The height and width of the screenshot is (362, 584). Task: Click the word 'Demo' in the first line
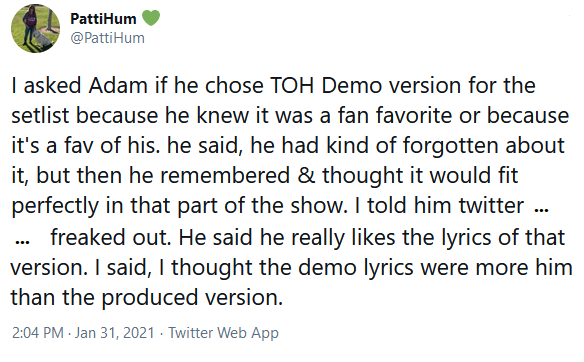tap(351, 85)
